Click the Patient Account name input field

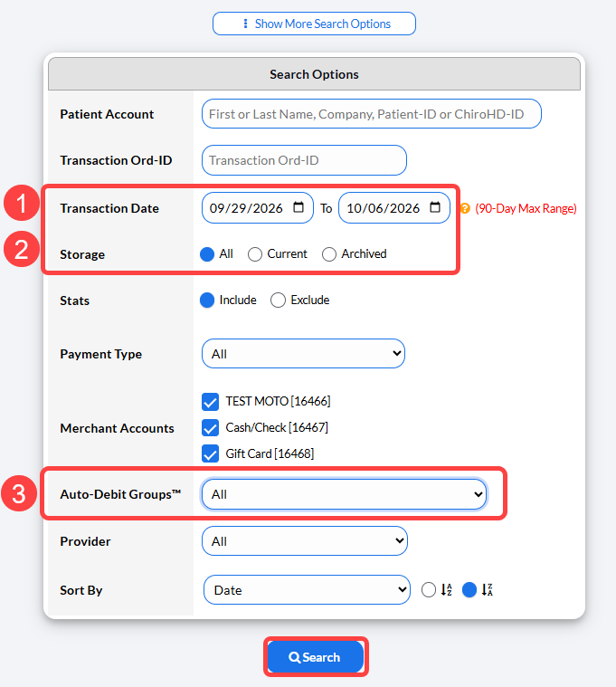point(372,114)
